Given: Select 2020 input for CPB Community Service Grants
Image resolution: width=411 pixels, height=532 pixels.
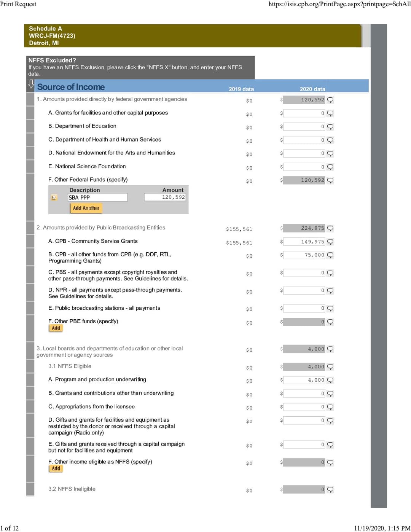Looking at the screenshot, I should [x=304, y=242].
